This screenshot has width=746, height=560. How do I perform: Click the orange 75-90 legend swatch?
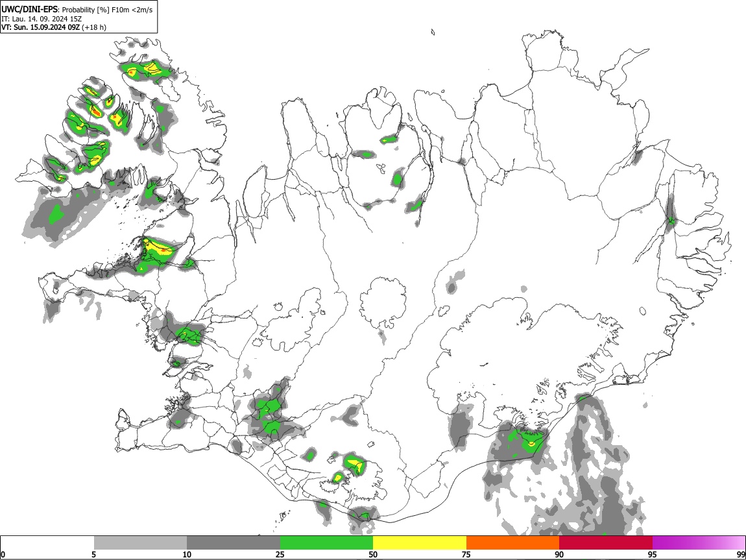pyautogui.click(x=513, y=543)
